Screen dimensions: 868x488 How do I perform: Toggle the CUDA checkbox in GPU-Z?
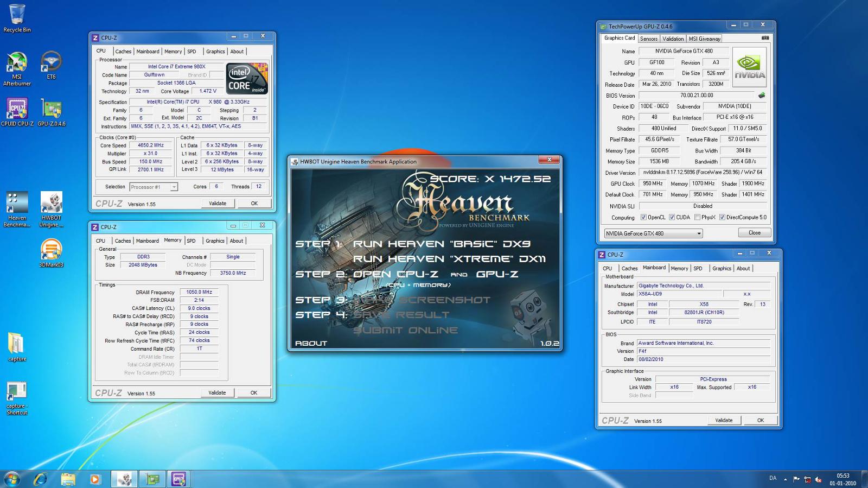672,217
